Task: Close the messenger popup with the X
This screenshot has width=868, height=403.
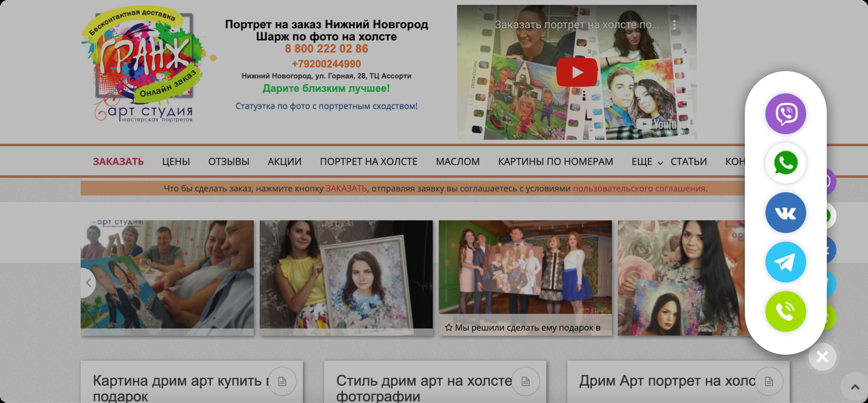Action: tap(822, 357)
